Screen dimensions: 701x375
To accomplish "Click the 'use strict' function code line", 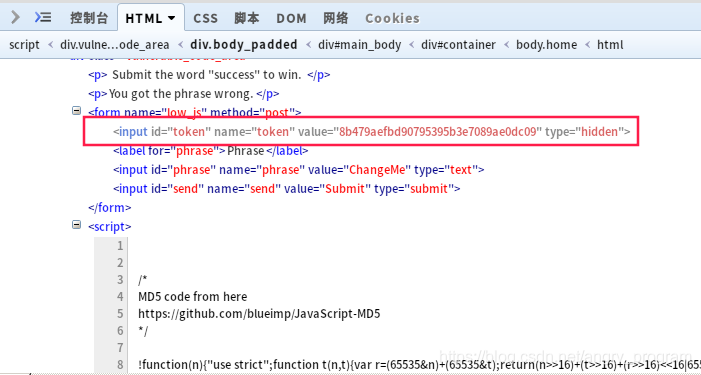I will (x=419, y=364).
